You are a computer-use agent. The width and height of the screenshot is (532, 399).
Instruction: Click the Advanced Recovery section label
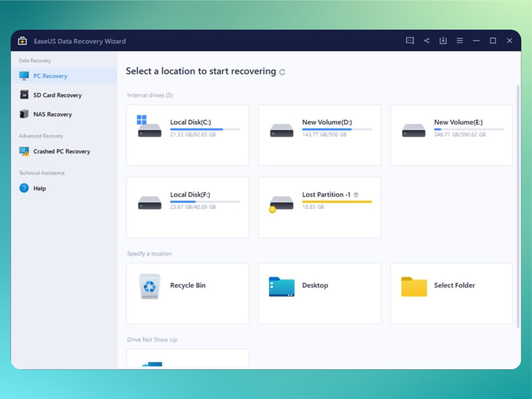coord(41,136)
